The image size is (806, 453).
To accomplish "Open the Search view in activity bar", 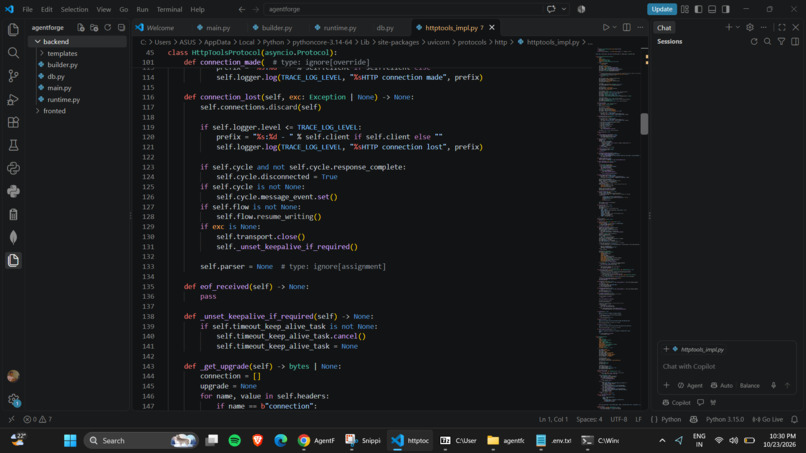I will click(x=13, y=52).
